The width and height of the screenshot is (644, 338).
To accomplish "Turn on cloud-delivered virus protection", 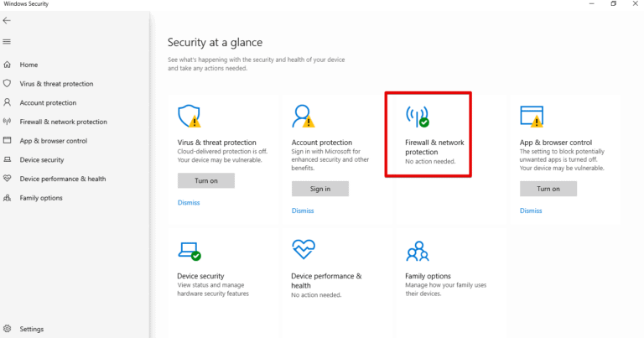I will click(206, 180).
